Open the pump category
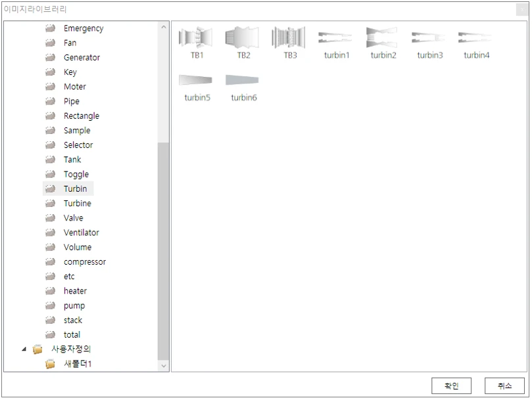 pyautogui.click(x=74, y=306)
